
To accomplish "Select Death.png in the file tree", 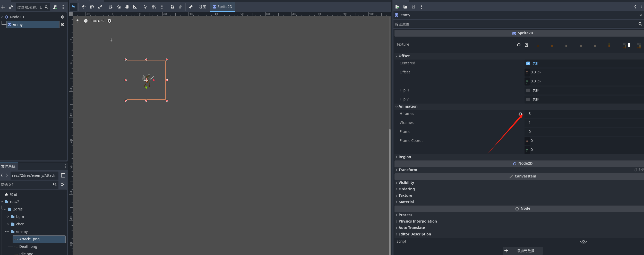I will pyautogui.click(x=28, y=246).
